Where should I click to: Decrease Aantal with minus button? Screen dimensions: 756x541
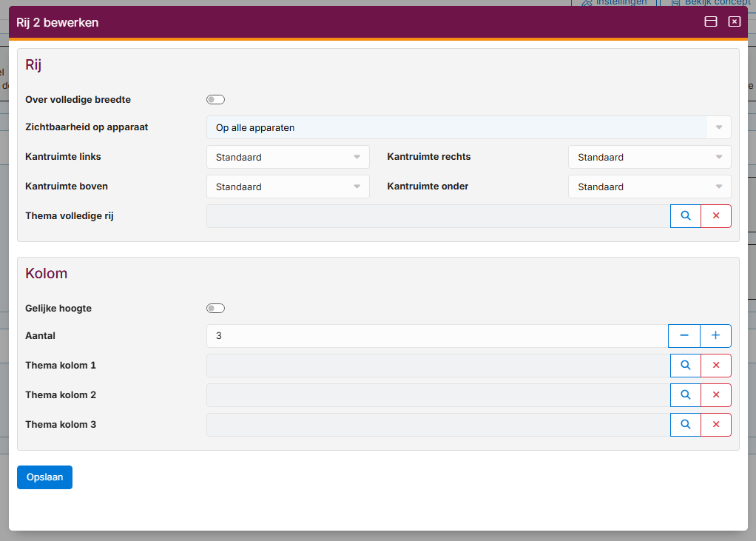tap(684, 336)
